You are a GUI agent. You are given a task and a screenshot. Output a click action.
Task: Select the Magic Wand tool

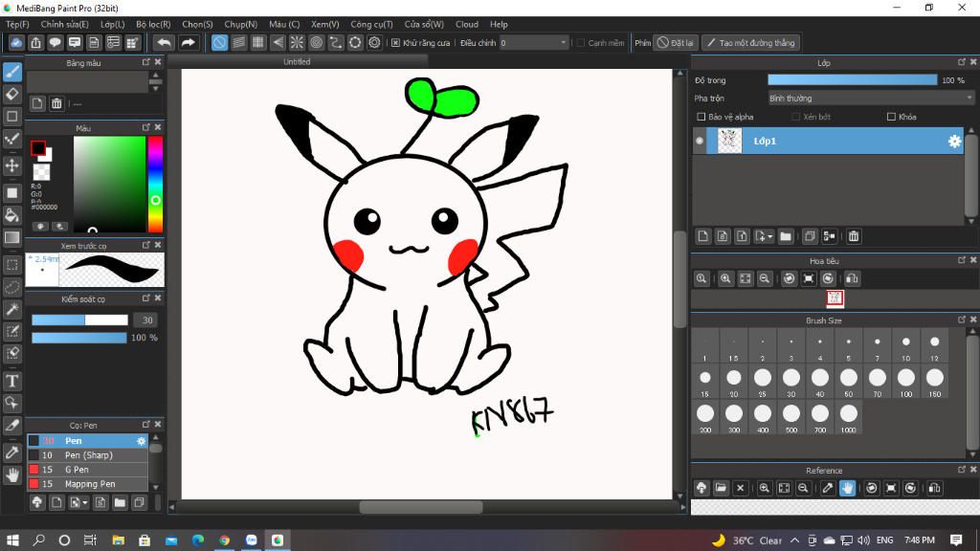click(11, 309)
